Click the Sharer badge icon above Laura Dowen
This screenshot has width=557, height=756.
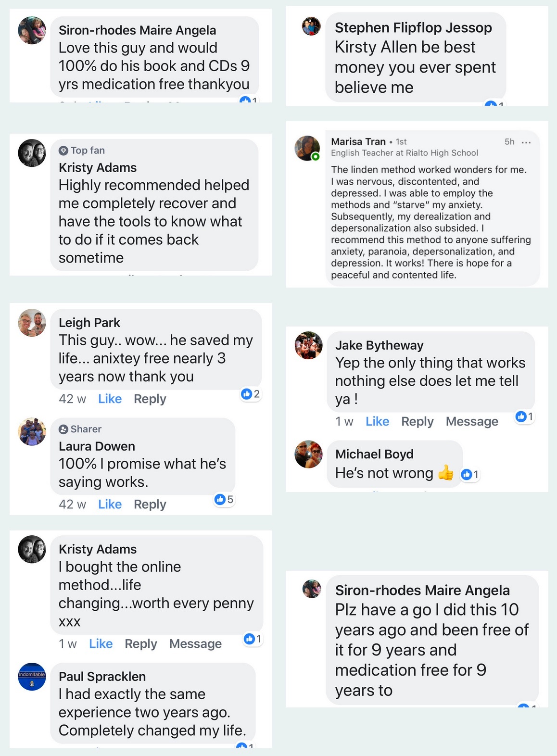point(63,429)
